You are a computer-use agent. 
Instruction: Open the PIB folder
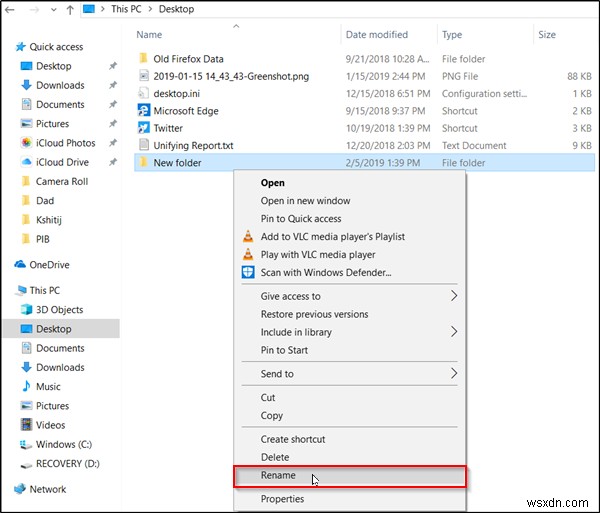42,239
